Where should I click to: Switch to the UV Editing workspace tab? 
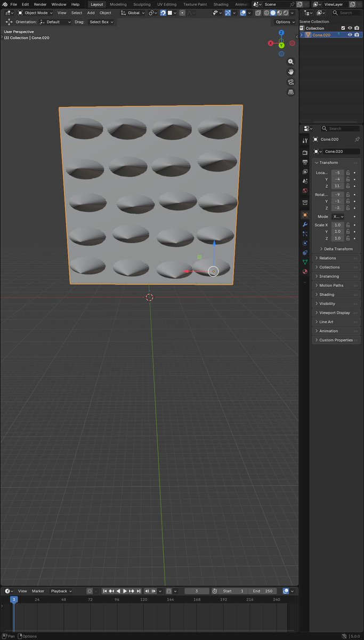pos(167,4)
